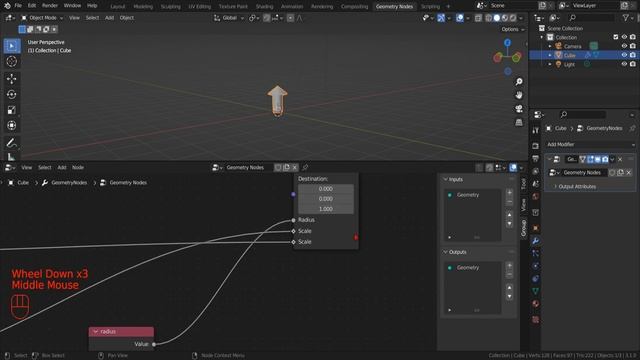Click the viewport zoom magnifier icon
The width and height of the screenshot is (640, 360).
click(x=519, y=82)
